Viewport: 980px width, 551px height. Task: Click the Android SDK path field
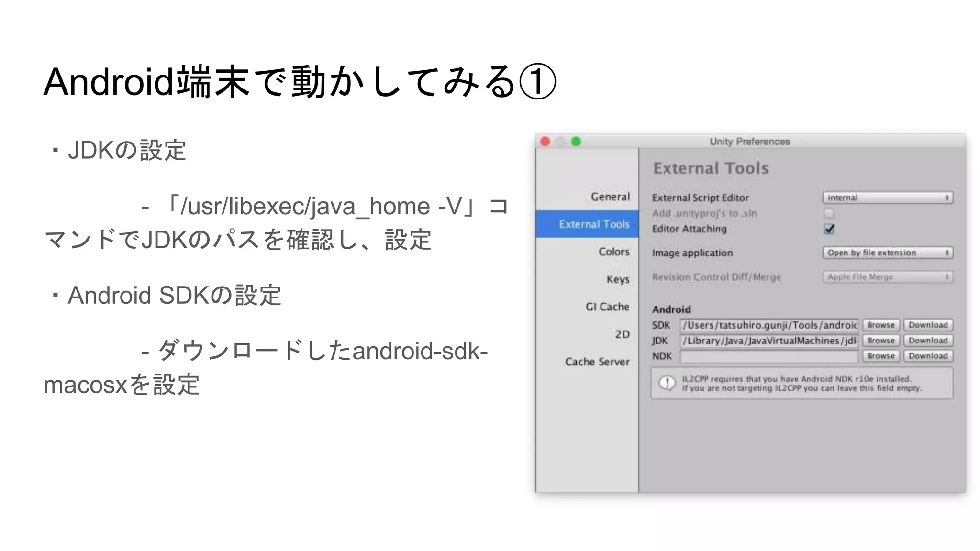coord(769,325)
